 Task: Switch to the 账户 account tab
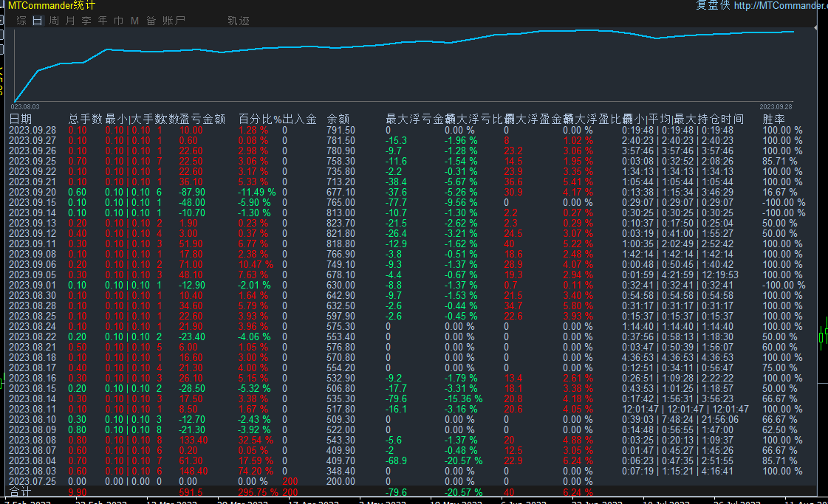point(174,21)
